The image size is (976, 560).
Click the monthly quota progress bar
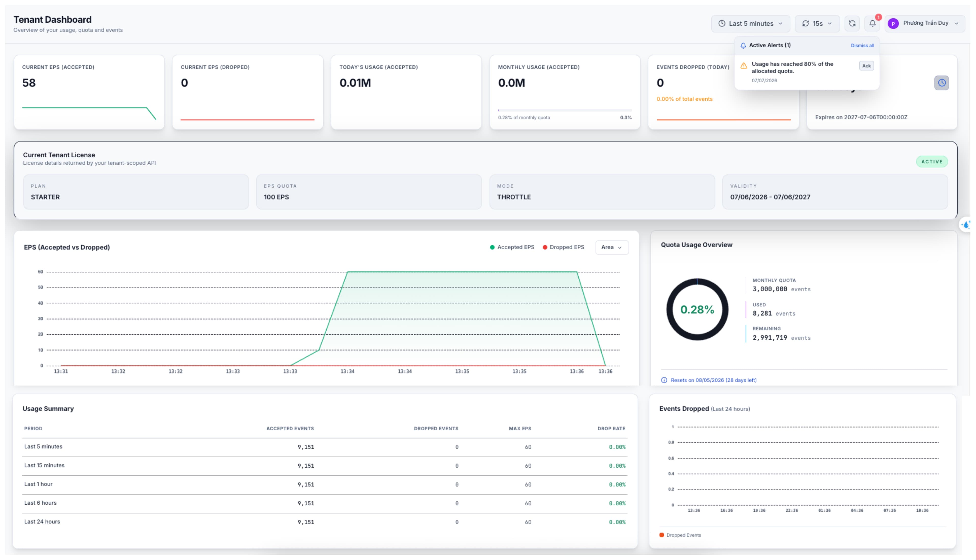coord(565,110)
